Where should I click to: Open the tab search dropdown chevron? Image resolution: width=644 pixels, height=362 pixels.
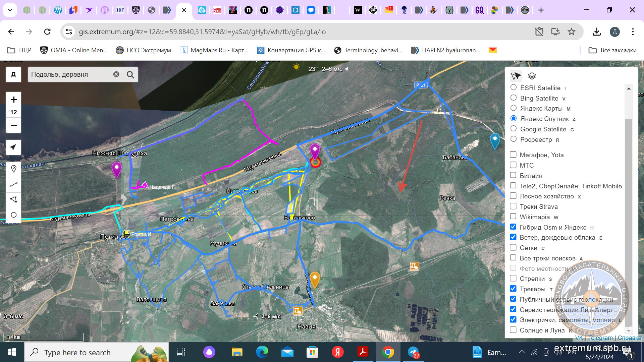click(10, 10)
